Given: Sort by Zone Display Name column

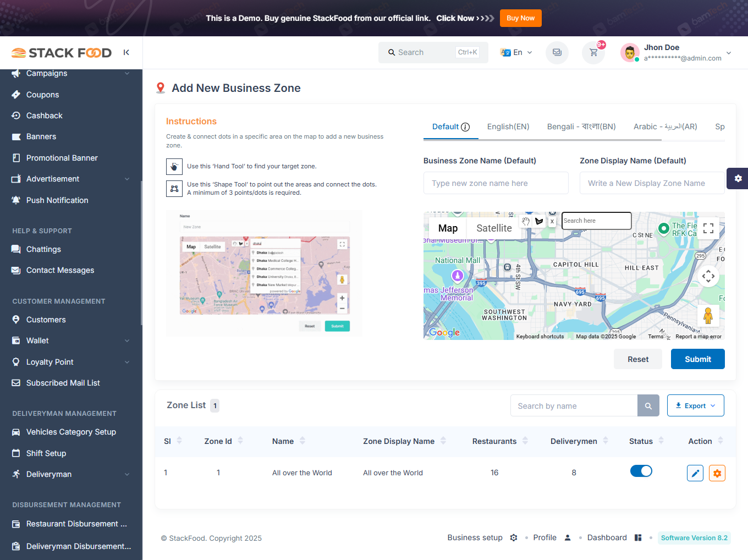Looking at the screenshot, I should 443,441.
